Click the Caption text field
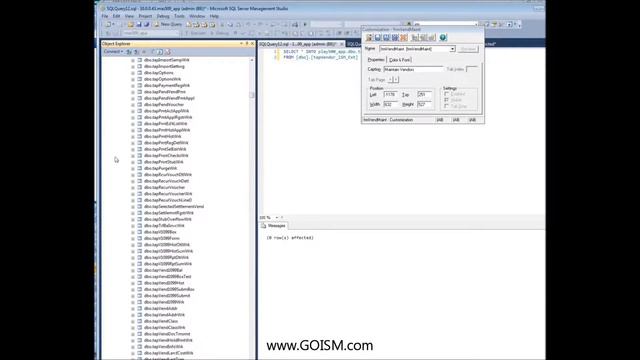 click(413, 69)
